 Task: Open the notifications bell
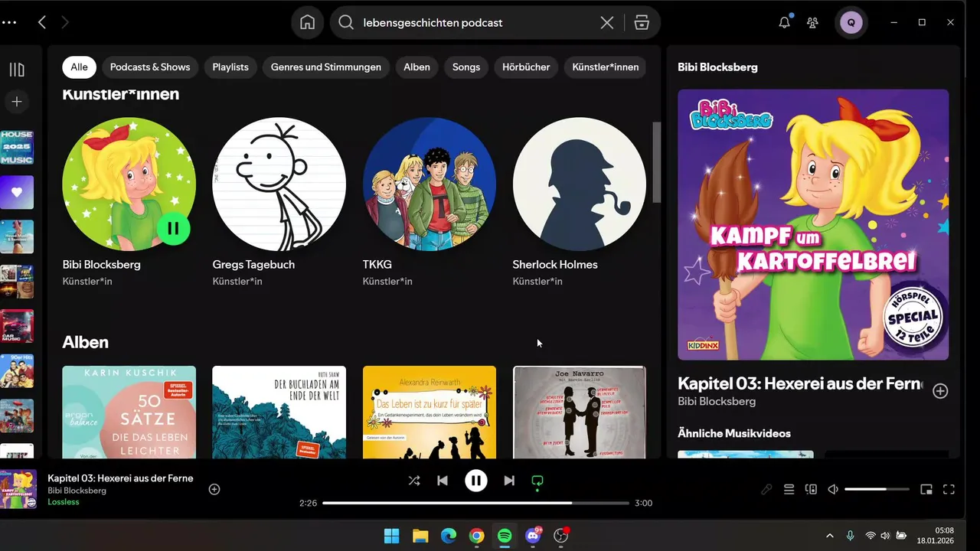click(x=784, y=22)
